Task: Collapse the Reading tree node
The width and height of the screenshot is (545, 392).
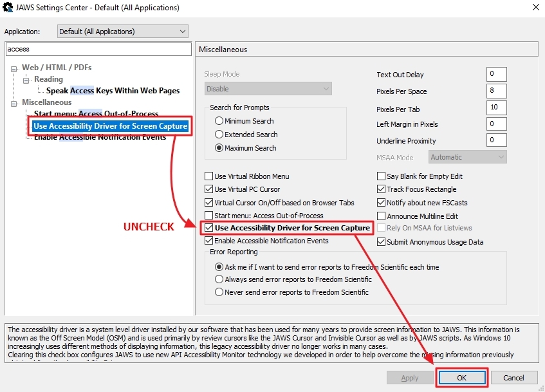Action: 26,80
